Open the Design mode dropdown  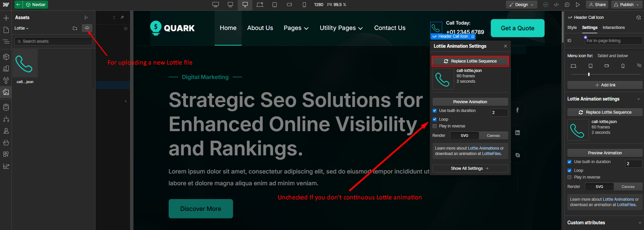click(x=521, y=5)
